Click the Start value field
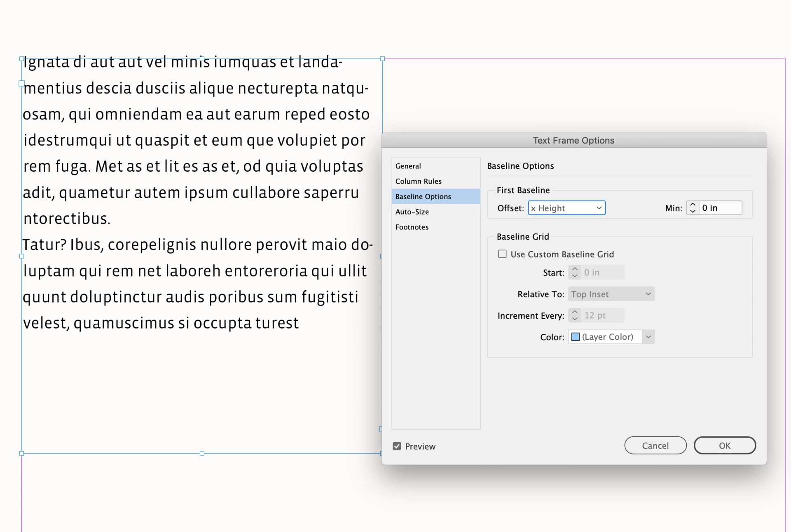The height and width of the screenshot is (532, 791). pyautogui.click(x=602, y=272)
